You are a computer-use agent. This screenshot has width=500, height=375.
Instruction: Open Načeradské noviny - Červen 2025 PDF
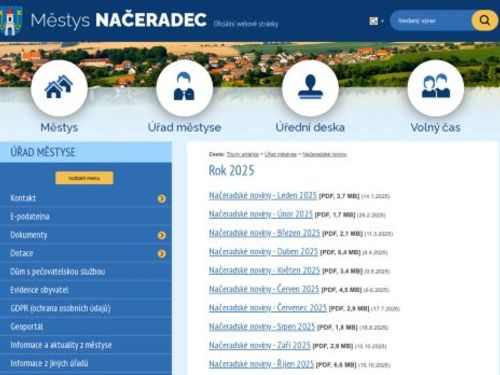click(264, 289)
